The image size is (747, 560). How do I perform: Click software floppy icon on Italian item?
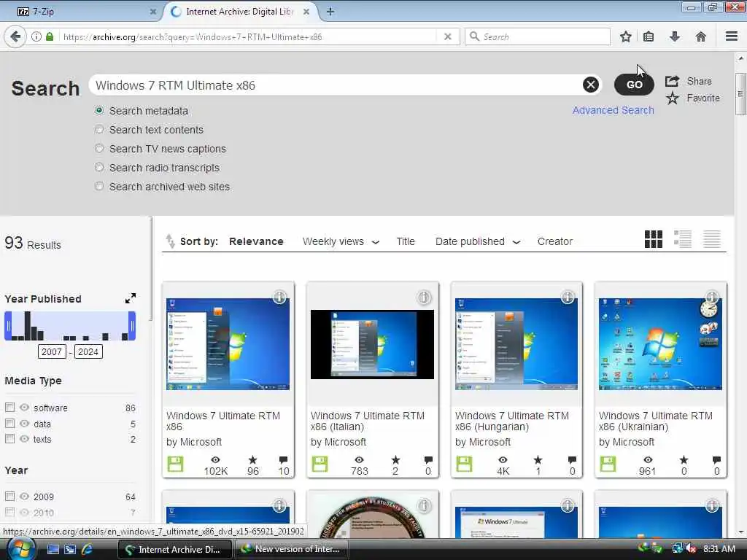(x=320, y=464)
